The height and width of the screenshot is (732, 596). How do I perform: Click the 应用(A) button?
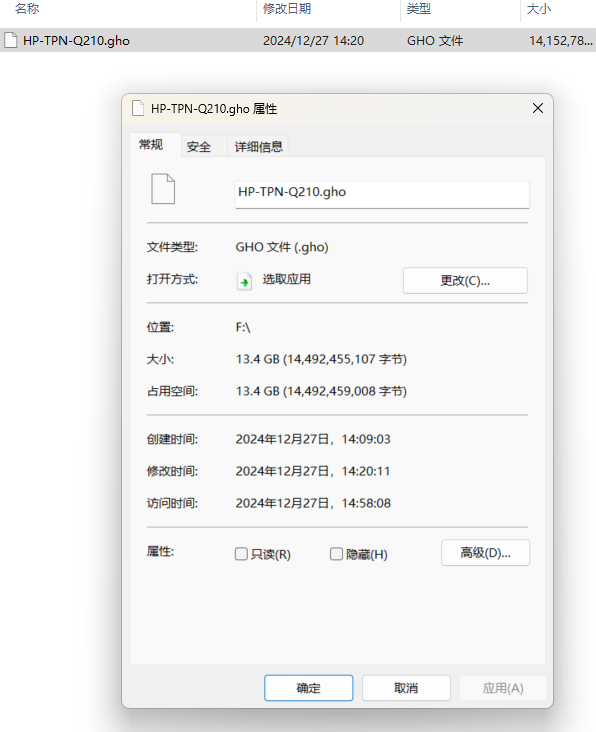click(503, 688)
